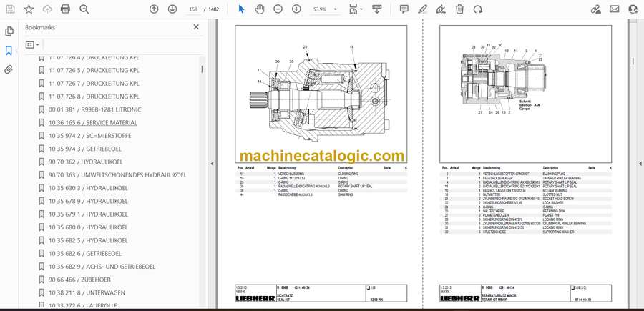Bookmark this file with star icon
The image size is (644, 311).
pos(29,9)
